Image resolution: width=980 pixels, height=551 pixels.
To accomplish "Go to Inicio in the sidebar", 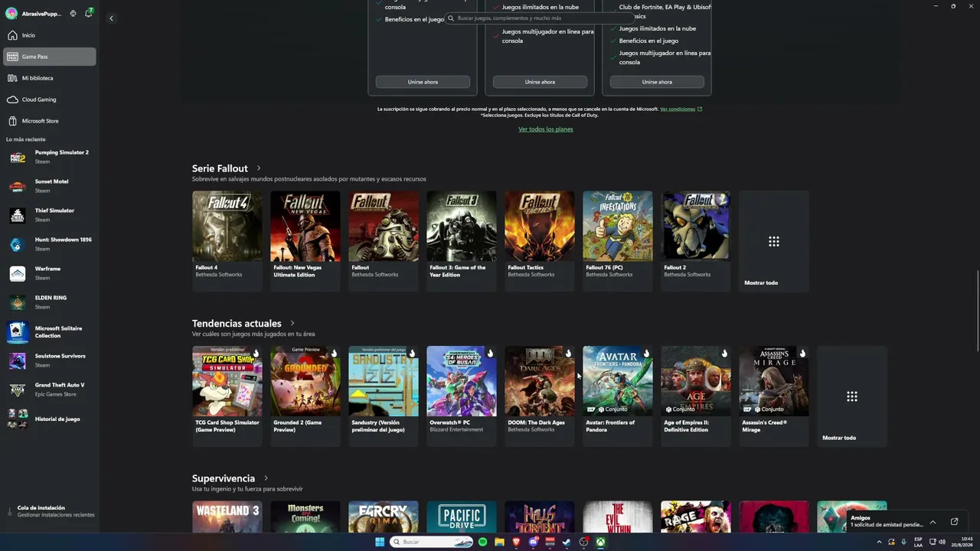I will (x=50, y=35).
